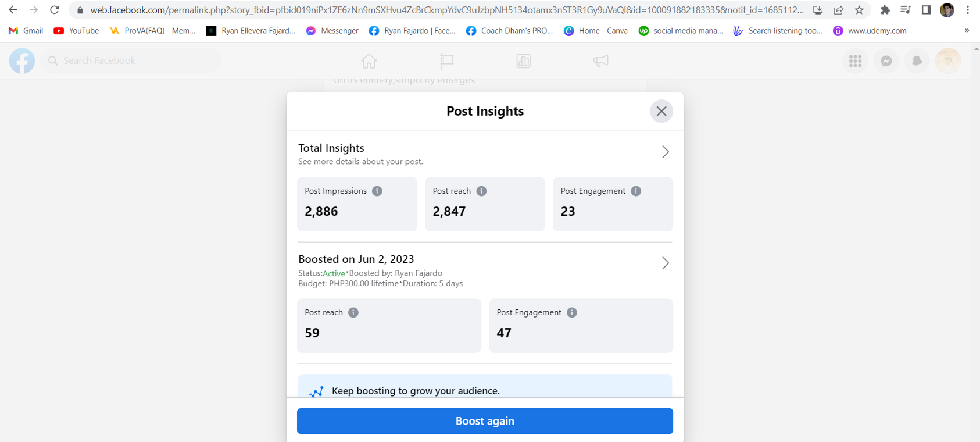The width and height of the screenshot is (980, 442).
Task: Open the YouTube bookmark
Action: [x=76, y=31]
